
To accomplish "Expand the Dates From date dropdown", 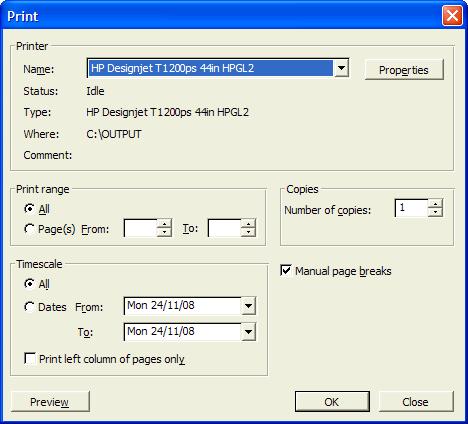I will 248,306.
